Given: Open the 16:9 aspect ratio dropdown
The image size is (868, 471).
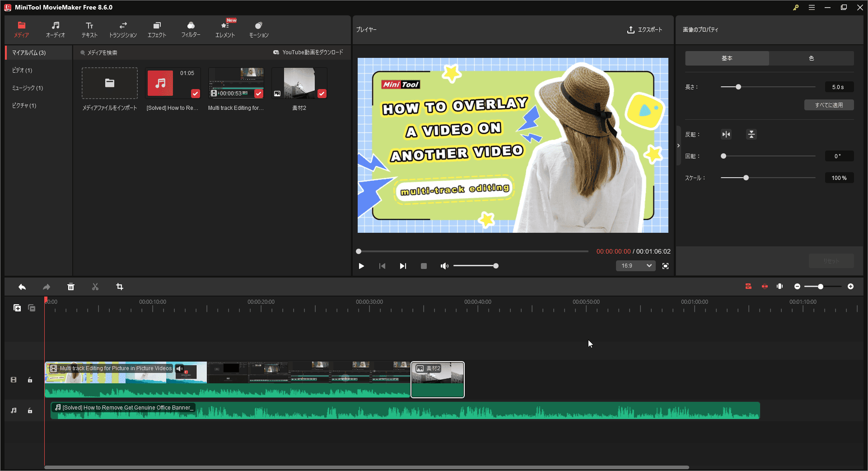Looking at the screenshot, I should [x=635, y=266].
